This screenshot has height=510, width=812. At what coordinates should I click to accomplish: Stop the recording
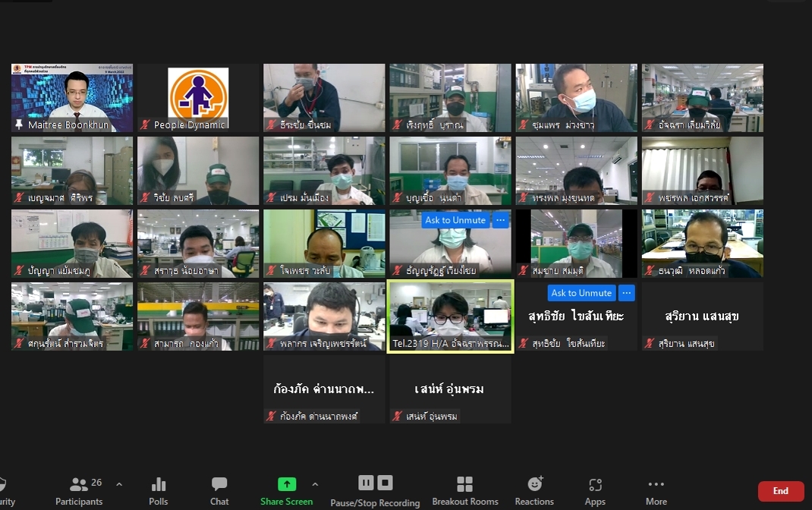(x=385, y=483)
